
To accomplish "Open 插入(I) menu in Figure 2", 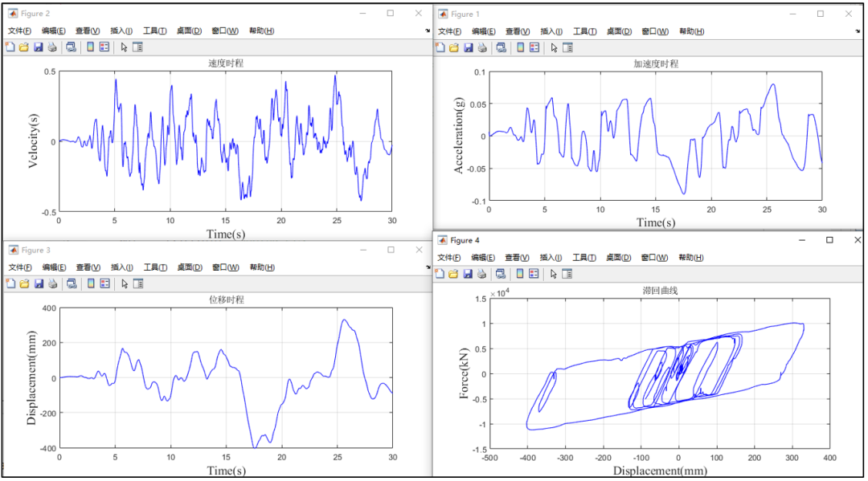I will point(121,31).
